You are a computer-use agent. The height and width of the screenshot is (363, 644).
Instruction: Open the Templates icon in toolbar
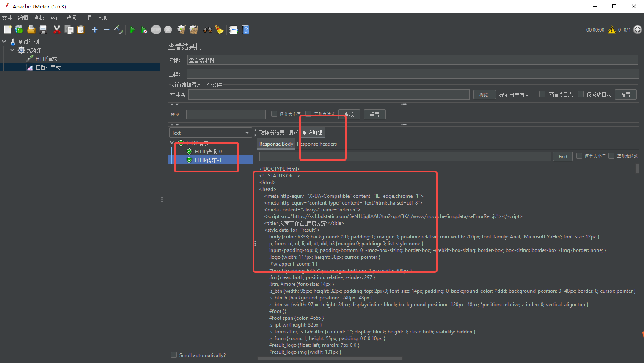click(19, 30)
